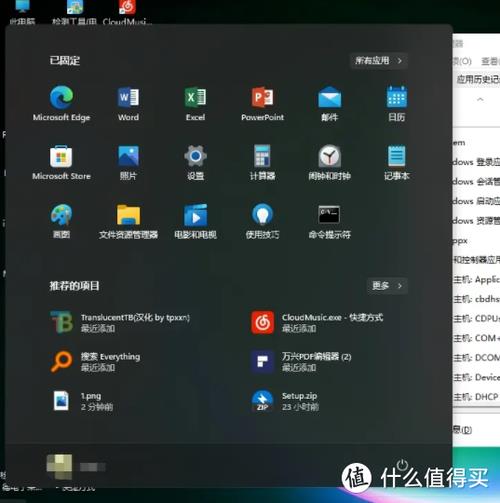
Task: Open the user account profile picture
Action: [59, 467]
